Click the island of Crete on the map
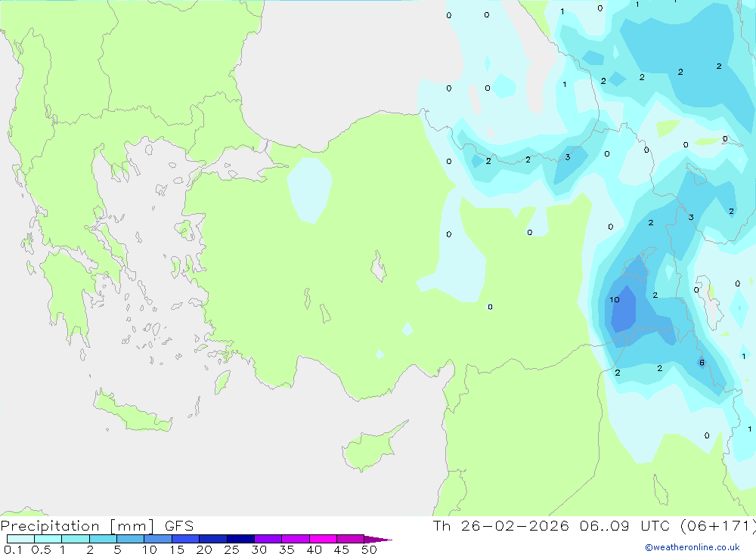 pos(132,412)
